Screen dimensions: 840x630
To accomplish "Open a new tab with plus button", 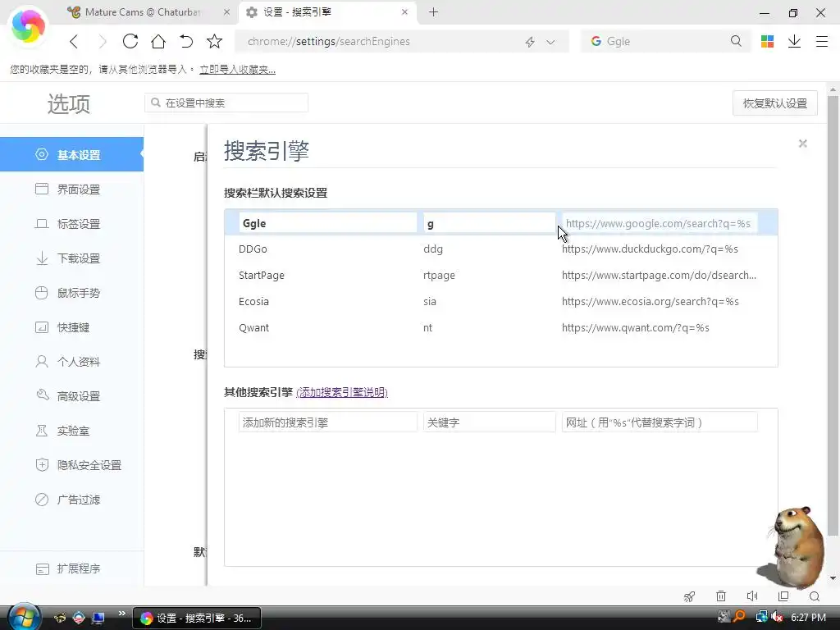I will click(433, 11).
